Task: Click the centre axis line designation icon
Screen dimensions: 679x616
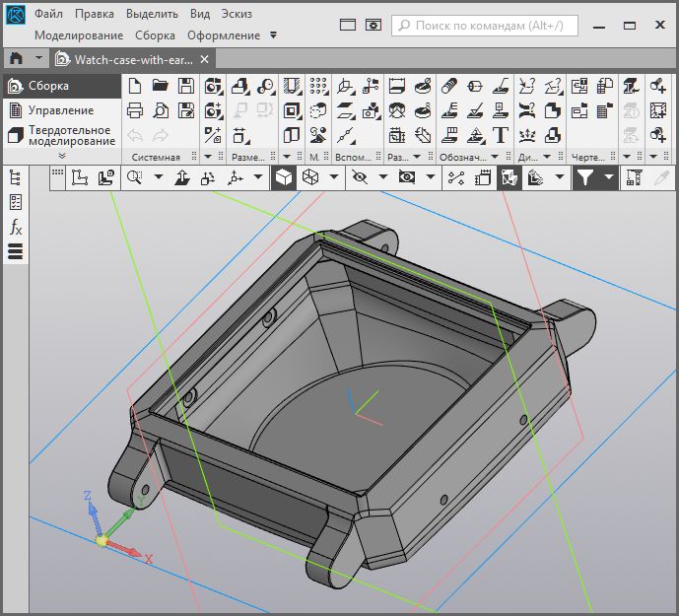Action: [475, 86]
